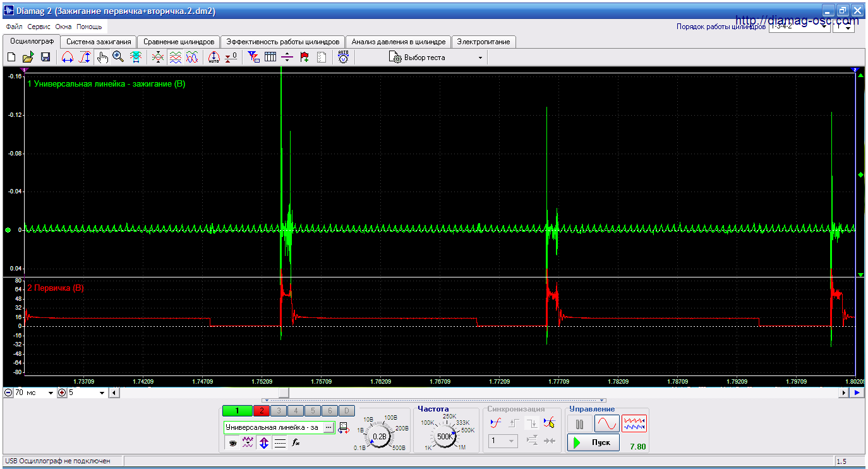
Task: Click the AUTO voltage meter icon
Action: coord(343,58)
